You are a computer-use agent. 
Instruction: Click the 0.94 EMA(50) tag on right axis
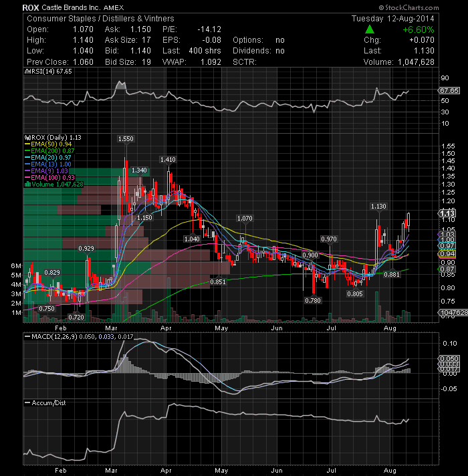click(447, 254)
